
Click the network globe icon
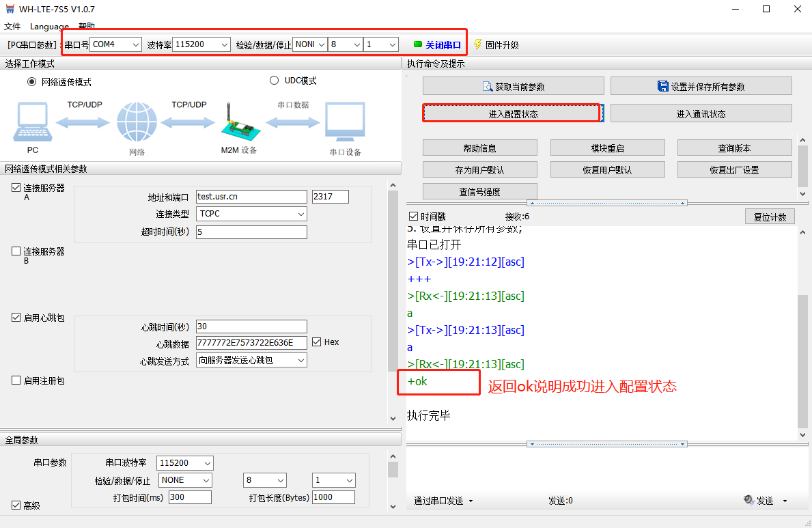coord(137,123)
